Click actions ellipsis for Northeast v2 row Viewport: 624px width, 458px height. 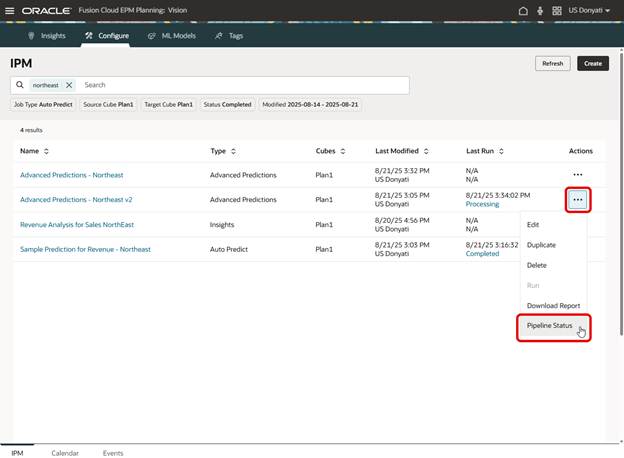pyautogui.click(x=577, y=199)
